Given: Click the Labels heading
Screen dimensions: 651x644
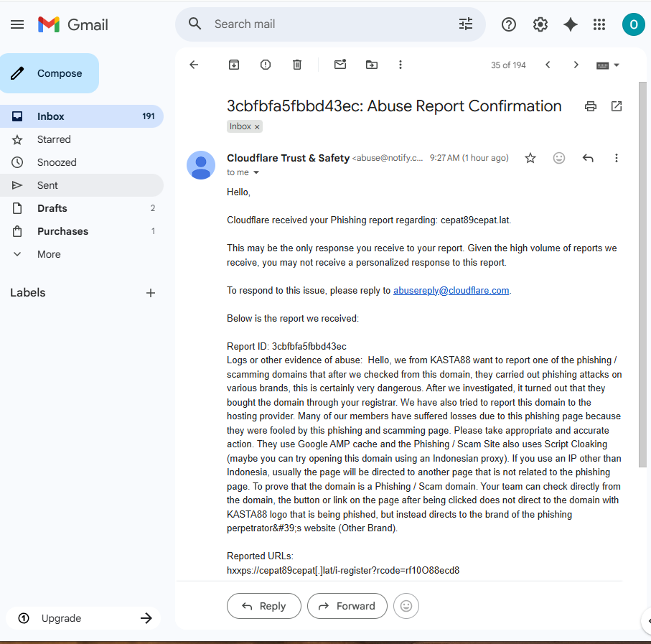Looking at the screenshot, I should tap(28, 293).
